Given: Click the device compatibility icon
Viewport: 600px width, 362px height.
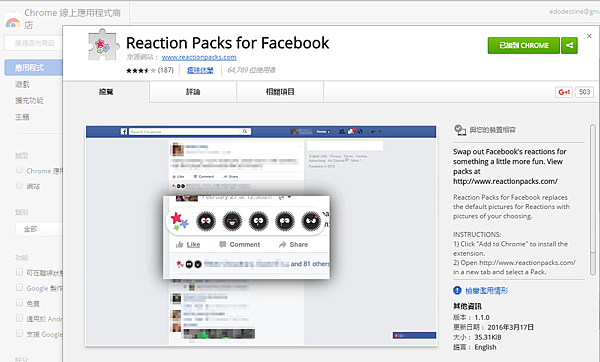Looking at the screenshot, I should pyautogui.click(x=460, y=130).
